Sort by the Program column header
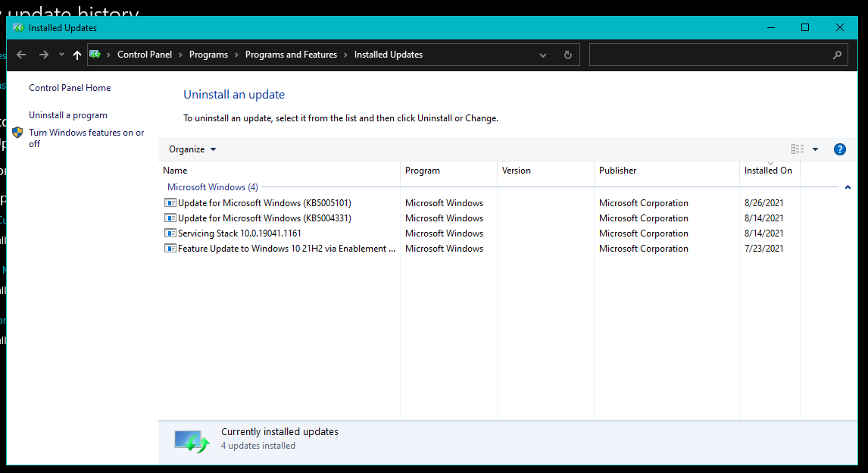Screen dimensions: 868x473 [x=448, y=171]
